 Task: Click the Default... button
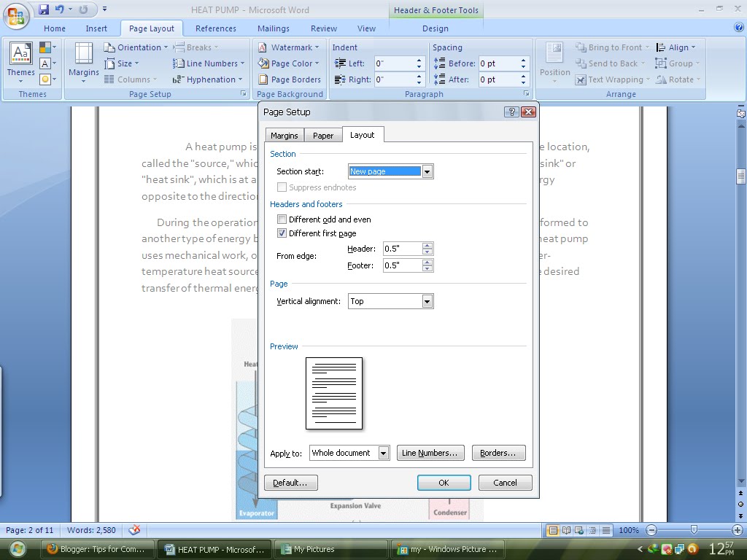pos(290,483)
